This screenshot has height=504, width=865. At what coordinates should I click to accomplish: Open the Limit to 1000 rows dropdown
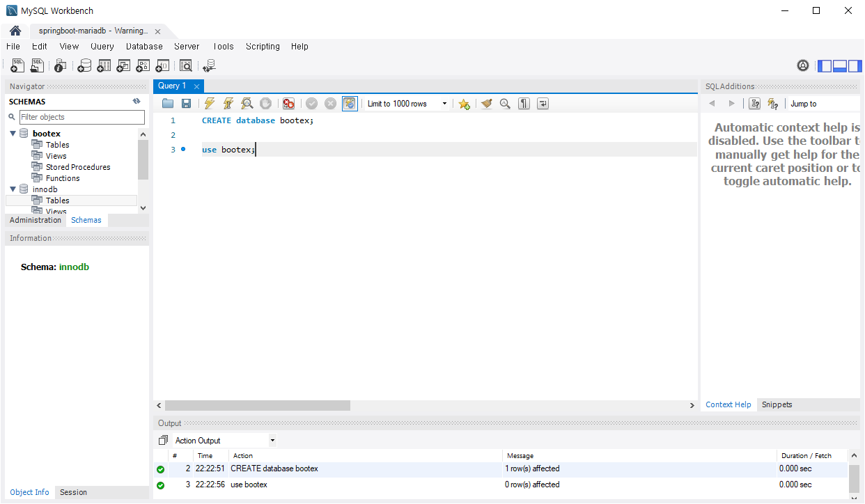point(407,104)
